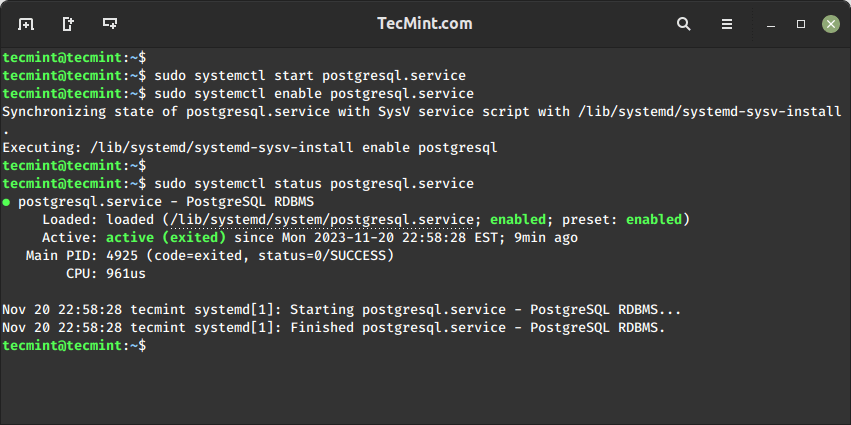The width and height of the screenshot is (851, 425).
Task: Click the "systemctl start postgresql.service" command line
Action: coord(310,76)
